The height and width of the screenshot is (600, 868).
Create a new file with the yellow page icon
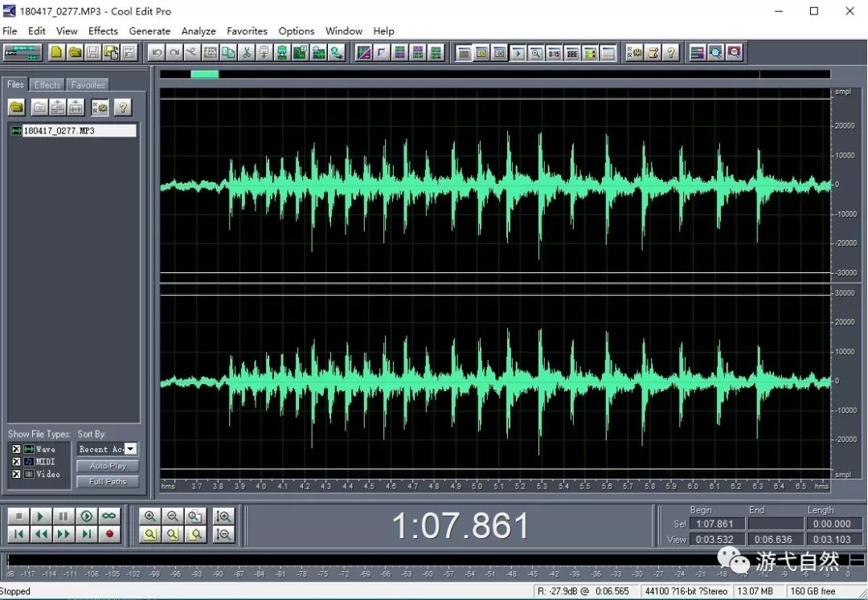(56, 52)
